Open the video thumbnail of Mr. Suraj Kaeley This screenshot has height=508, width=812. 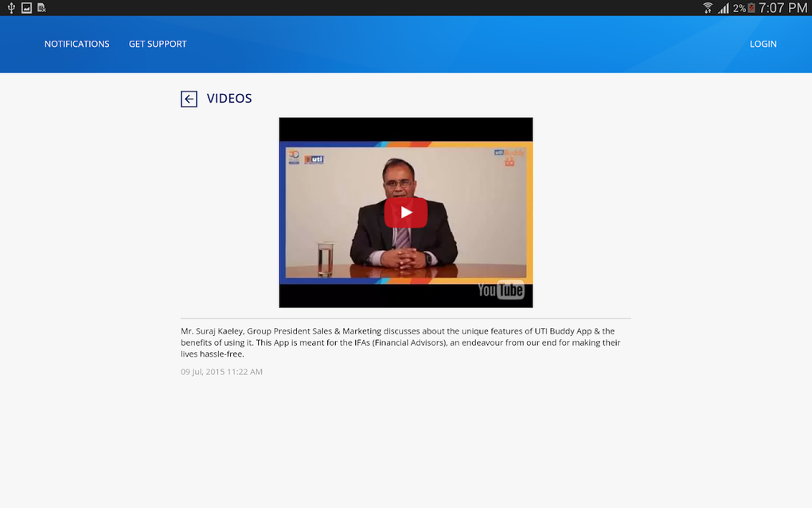tap(405, 213)
